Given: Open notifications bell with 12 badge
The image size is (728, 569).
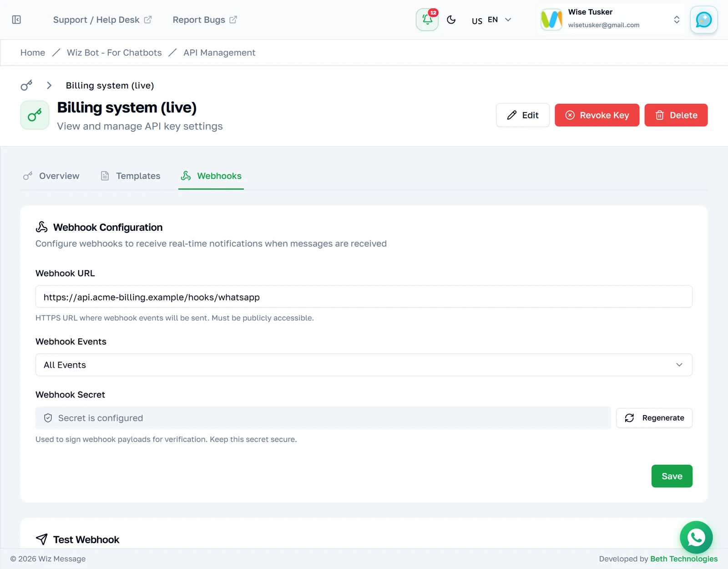Looking at the screenshot, I should [x=427, y=20].
